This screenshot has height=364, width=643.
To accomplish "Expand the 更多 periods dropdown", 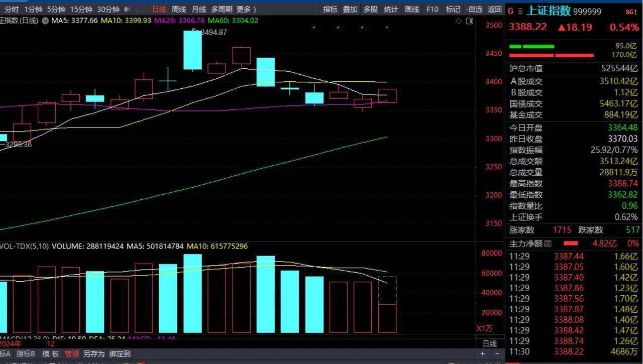I will pos(246,9).
